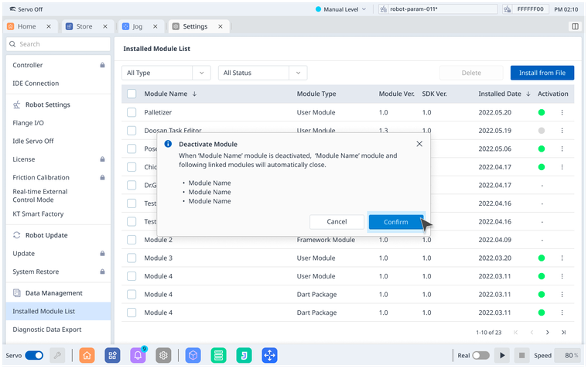Open notifications bell with badge
Viewport: 588px width, 369px height.
coord(138,355)
